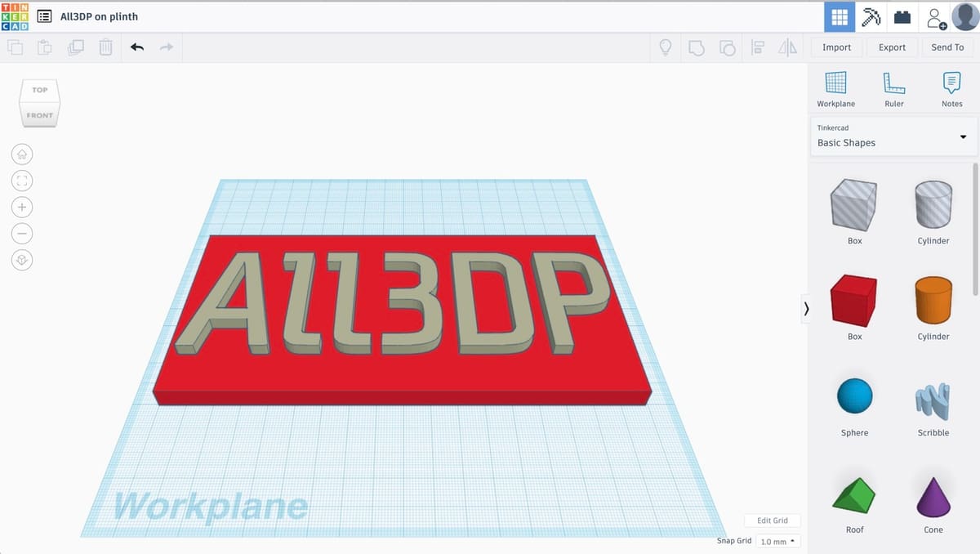
Task: Open the Snap Grid 1.0 mm dropdown
Action: pos(778,542)
